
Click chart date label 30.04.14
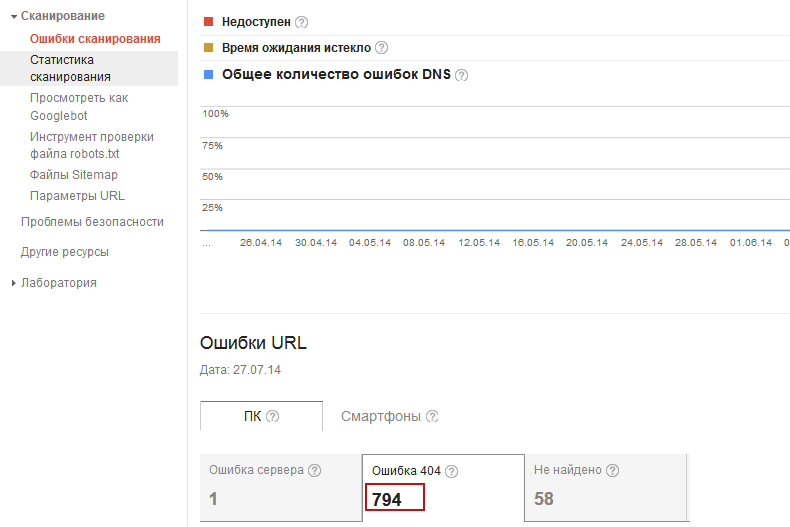click(315, 243)
